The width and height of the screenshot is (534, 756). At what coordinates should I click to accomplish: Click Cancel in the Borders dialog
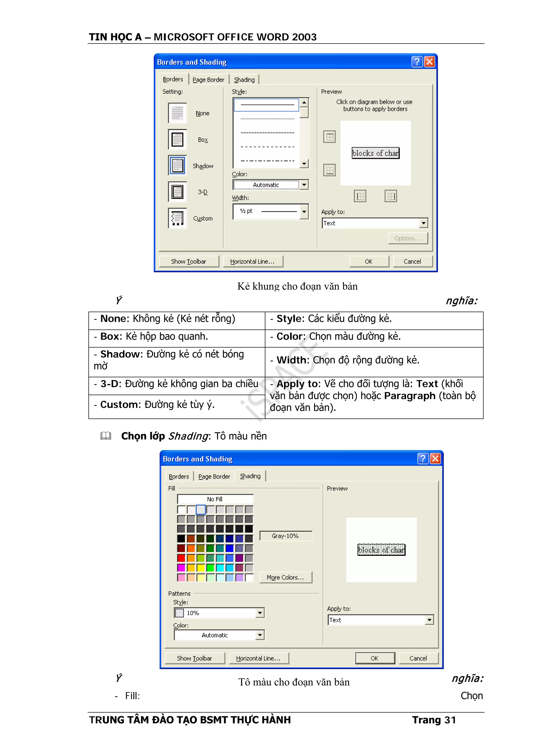(412, 261)
